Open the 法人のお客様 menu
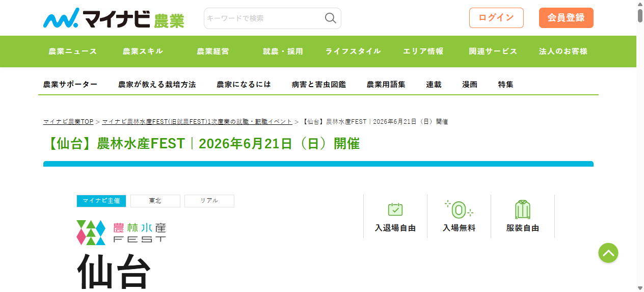644x292 pixels. coord(563,51)
